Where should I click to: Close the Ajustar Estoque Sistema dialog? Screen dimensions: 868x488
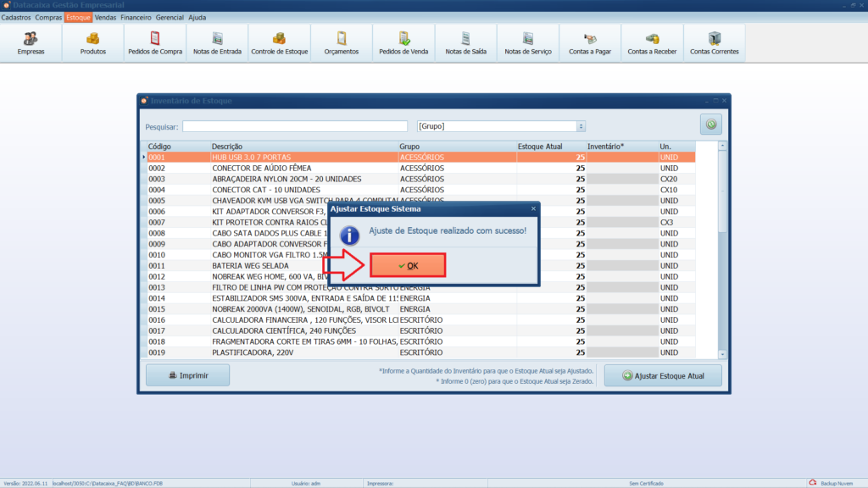point(533,208)
